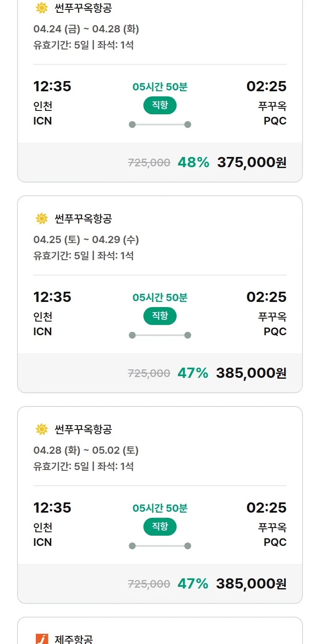320x644 pixels.
Task: Choose 385,000원 fare for 04.28 departure
Action: pos(251,584)
